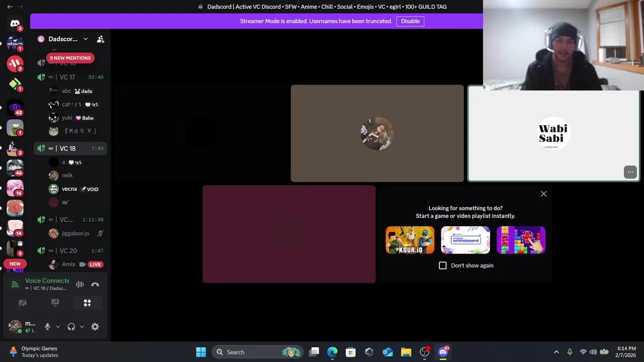
Task: Click the brown participant video tile
Action: [377, 133]
